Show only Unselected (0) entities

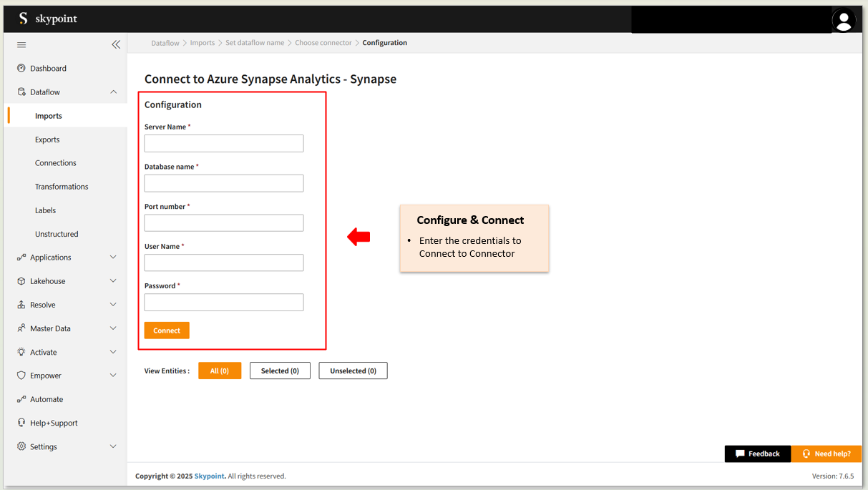[x=353, y=371]
